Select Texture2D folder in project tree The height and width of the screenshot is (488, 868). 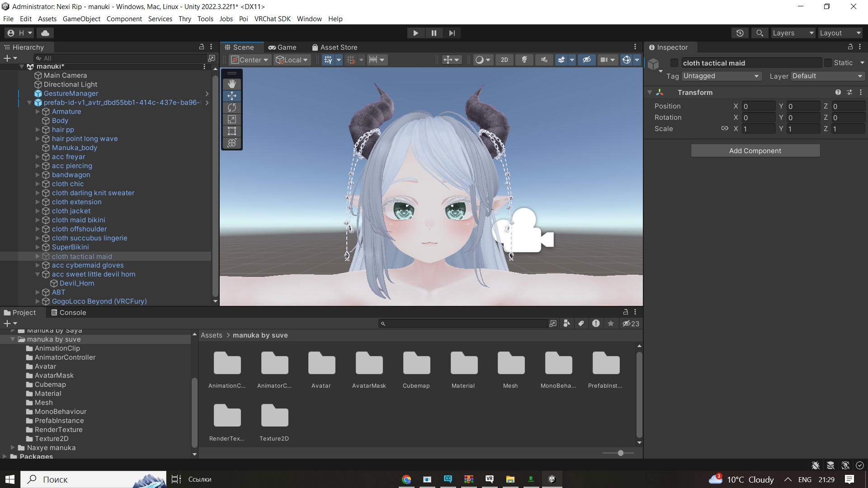pyautogui.click(x=52, y=439)
